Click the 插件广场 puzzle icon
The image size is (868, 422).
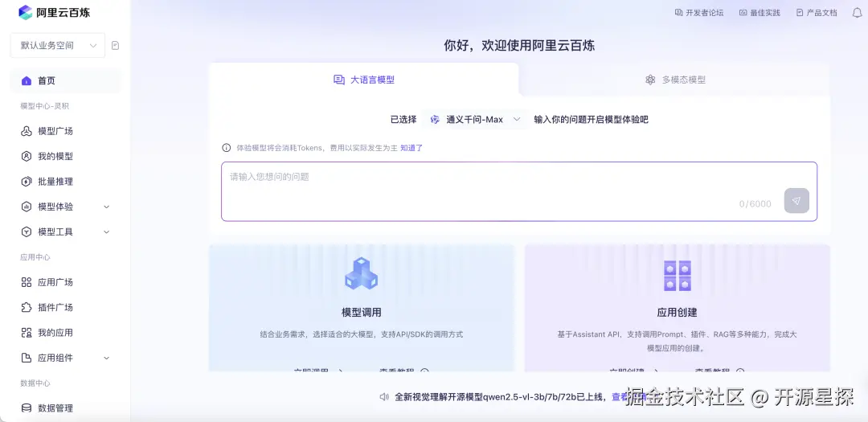[x=26, y=307]
